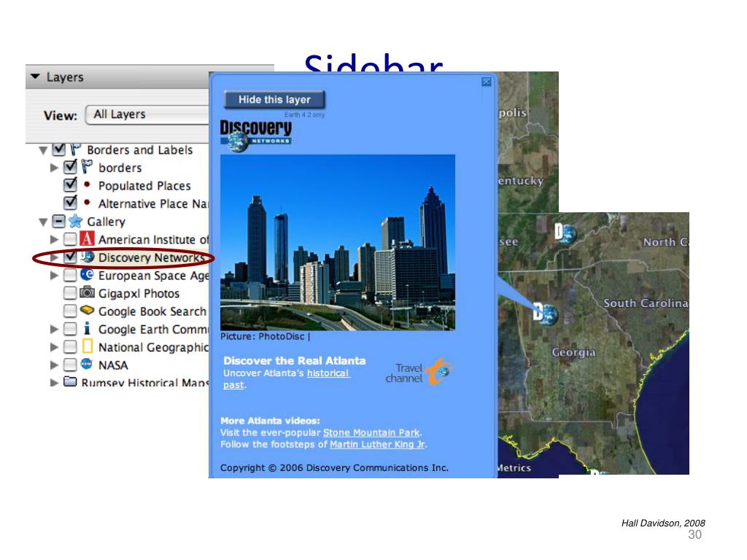Click the Discovery Networks logo in balloon

click(x=256, y=136)
